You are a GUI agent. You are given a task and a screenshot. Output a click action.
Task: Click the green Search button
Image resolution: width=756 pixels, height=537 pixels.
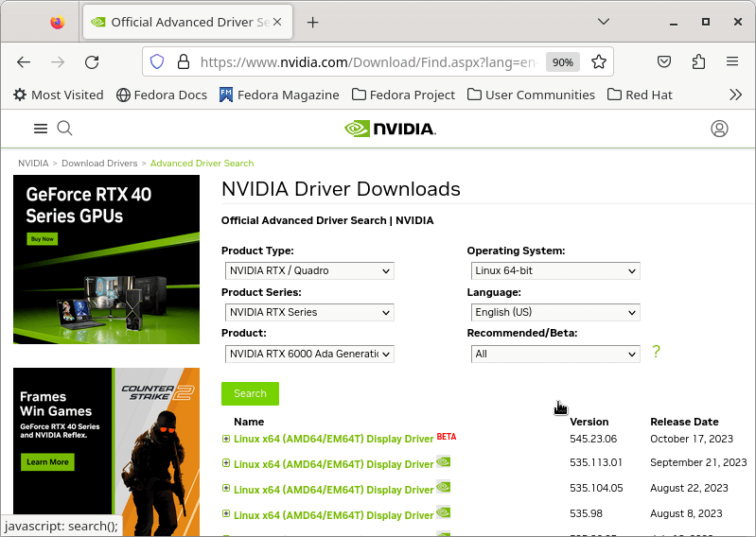250,393
